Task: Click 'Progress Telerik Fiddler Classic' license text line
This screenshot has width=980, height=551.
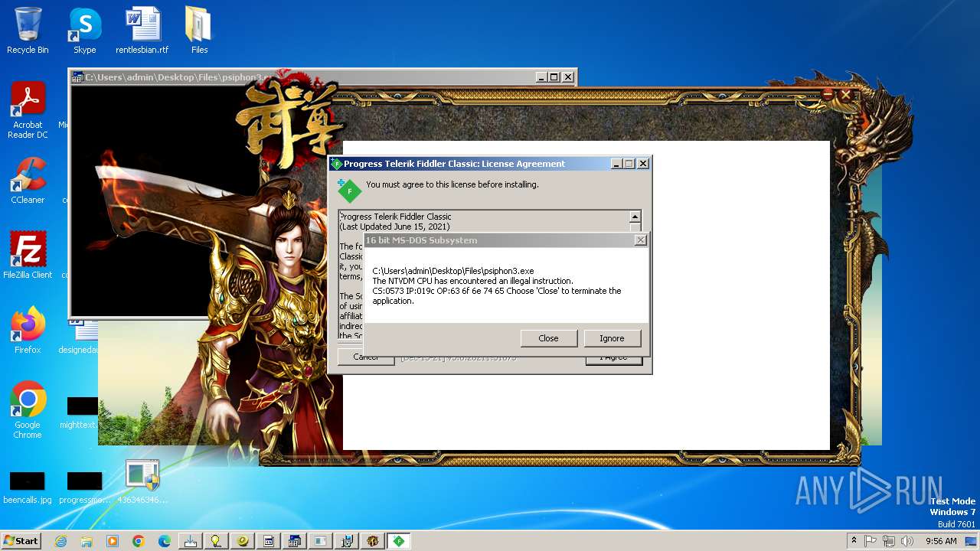Action: click(396, 217)
